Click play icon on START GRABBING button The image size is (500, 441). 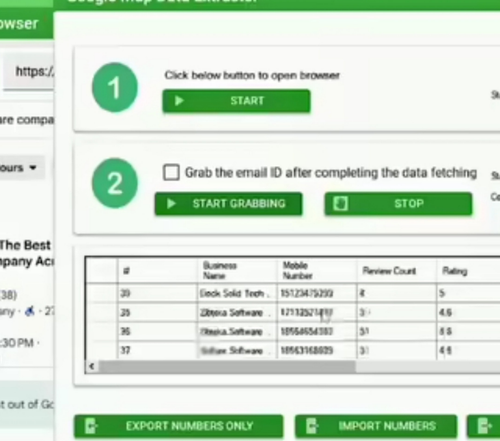pyautogui.click(x=171, y=203)
